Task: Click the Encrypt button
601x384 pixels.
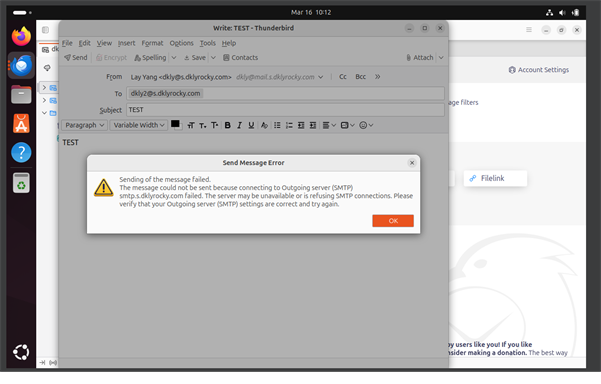Action: [111, 57]
